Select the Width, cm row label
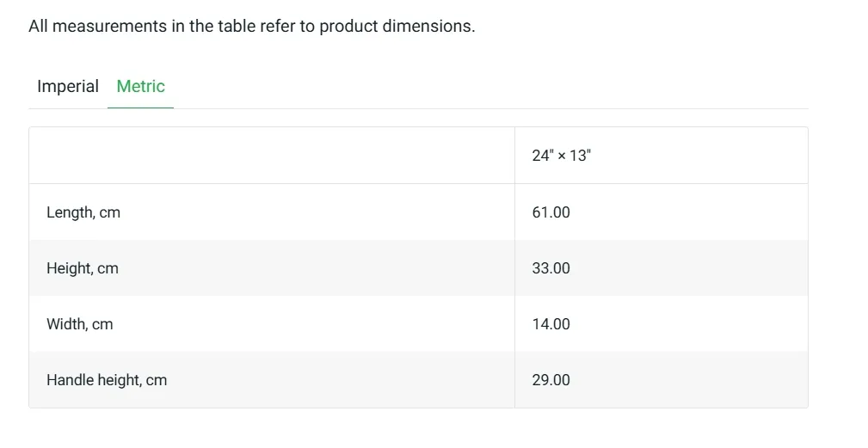This screenshot has height=448, width=868. click(x=80, y=324)
